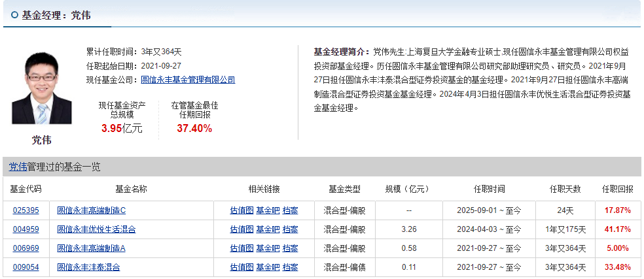Open 档案 for fund 025395

[x=291, y=210]
